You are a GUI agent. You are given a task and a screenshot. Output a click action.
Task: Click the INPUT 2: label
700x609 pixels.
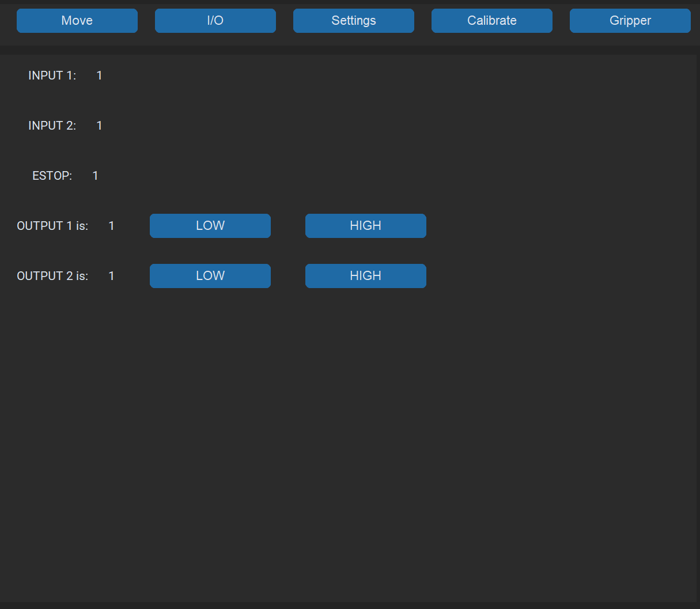coord(52,126)
